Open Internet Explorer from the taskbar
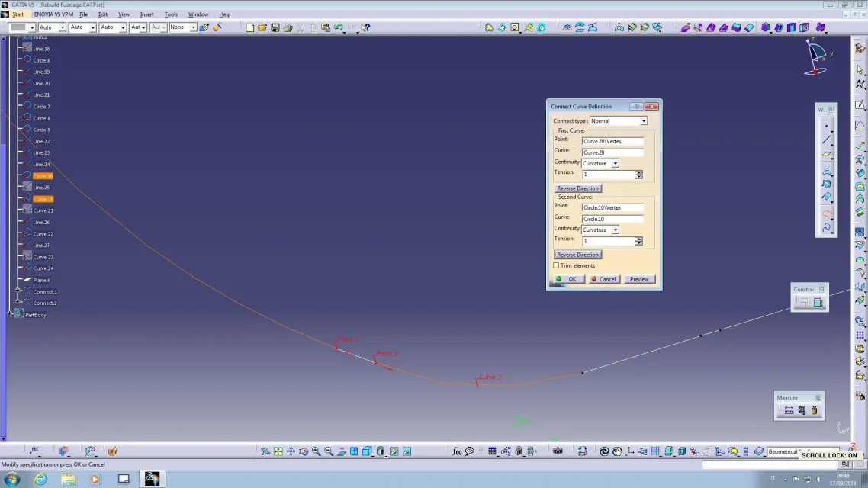 (40, 479)
